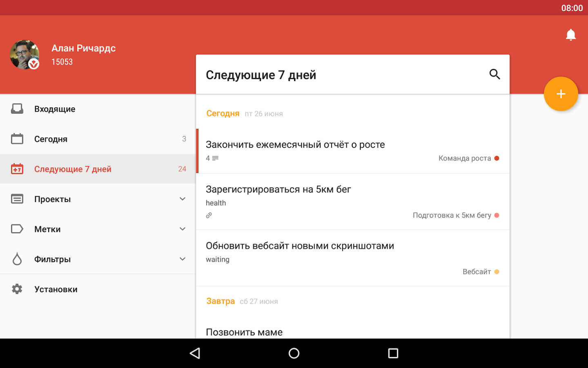Expand the Фильтры chevron

coord(183,259)
